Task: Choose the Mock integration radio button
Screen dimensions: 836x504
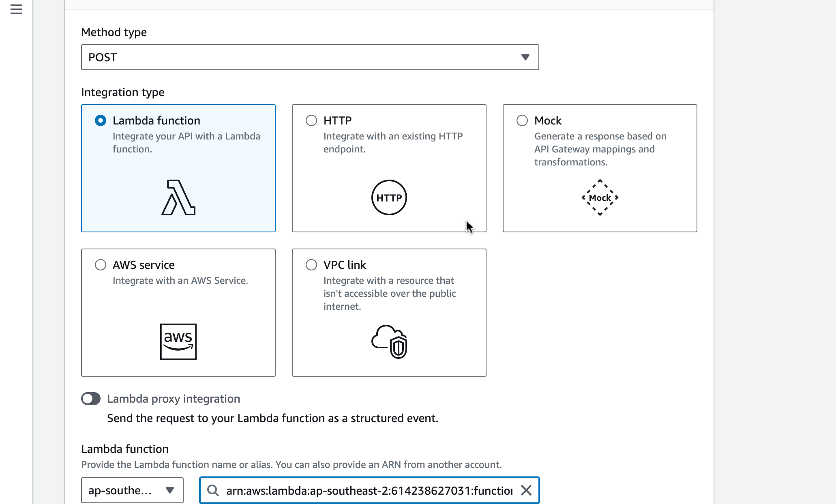Action: point(522,120)
